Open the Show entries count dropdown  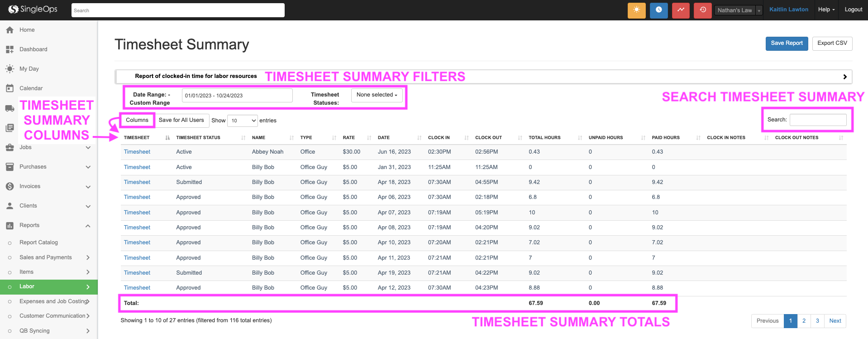point(242,121)
